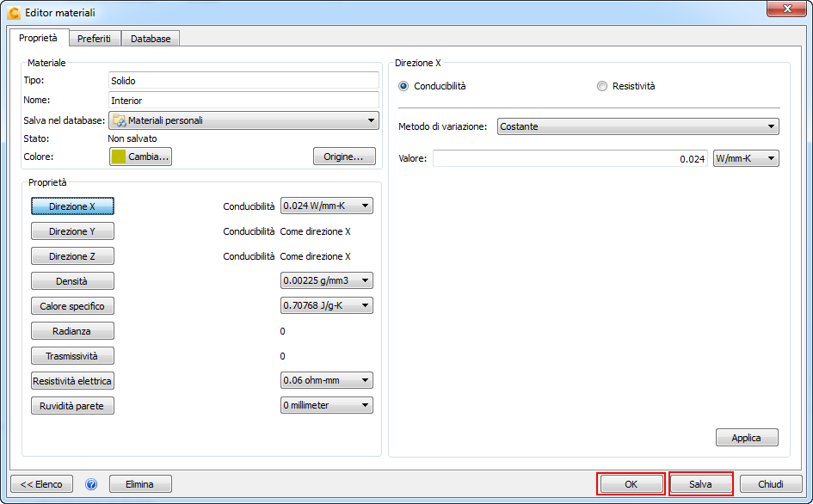Click the Valore input field showing 0.024

tap(570, 158)
